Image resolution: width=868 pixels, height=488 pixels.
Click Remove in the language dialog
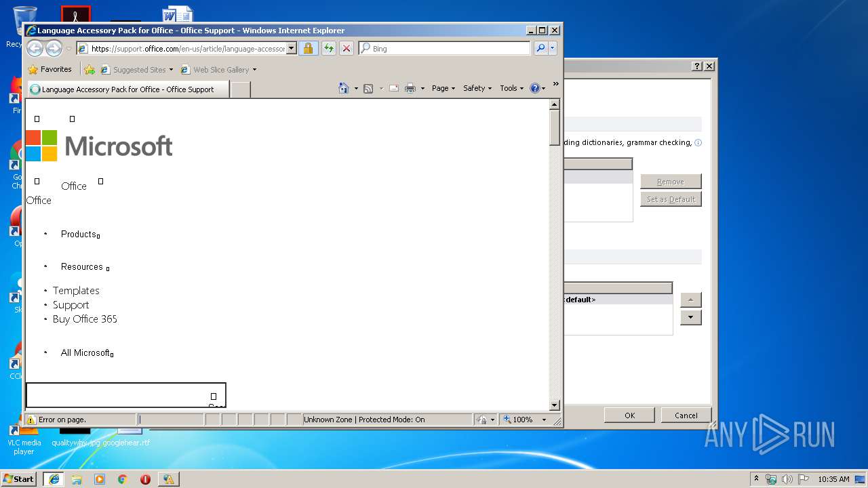pyautogui.click(x=671, y=182)
